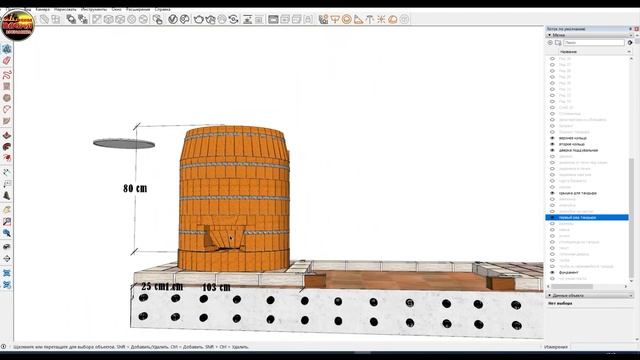Select the второе кольцо tag row
This screenshot has width=640, height=360.
571,144
